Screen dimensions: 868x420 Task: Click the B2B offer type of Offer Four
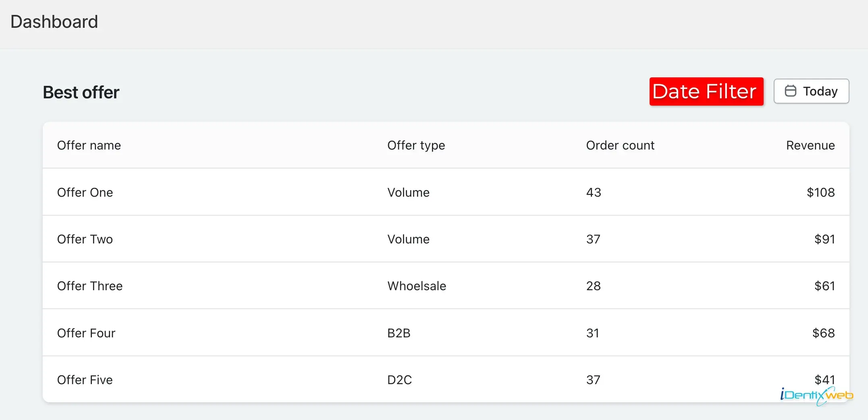398,333
